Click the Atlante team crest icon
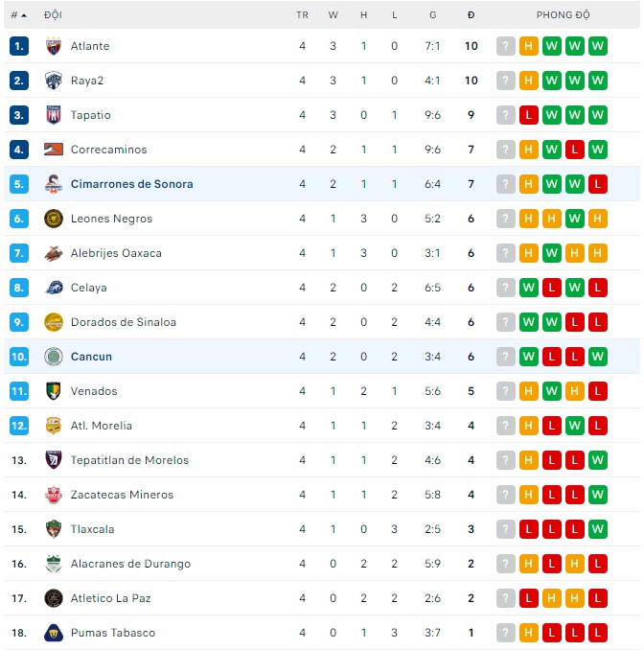The image size is (644, 650). pyautogui.click(x=54, y=46)
